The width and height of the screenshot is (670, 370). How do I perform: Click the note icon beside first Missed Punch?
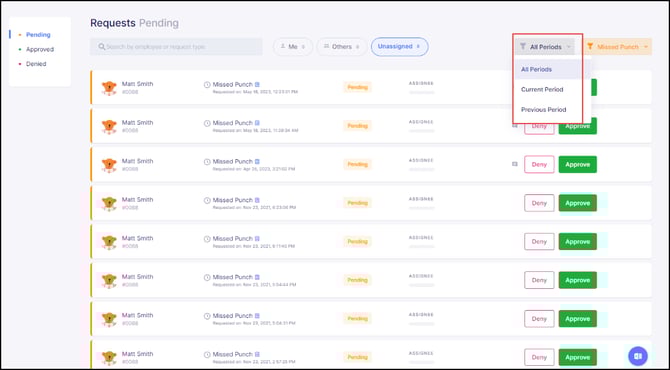click(257, 85)
